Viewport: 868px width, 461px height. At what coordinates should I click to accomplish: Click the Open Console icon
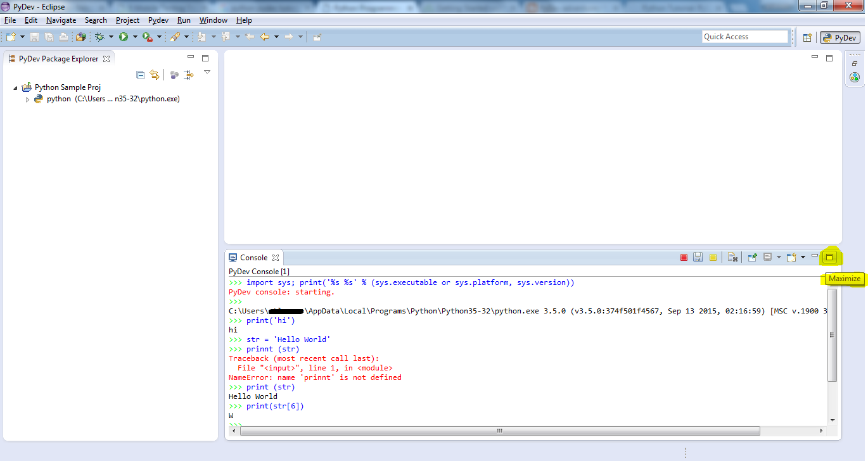(x=791, y=257)
